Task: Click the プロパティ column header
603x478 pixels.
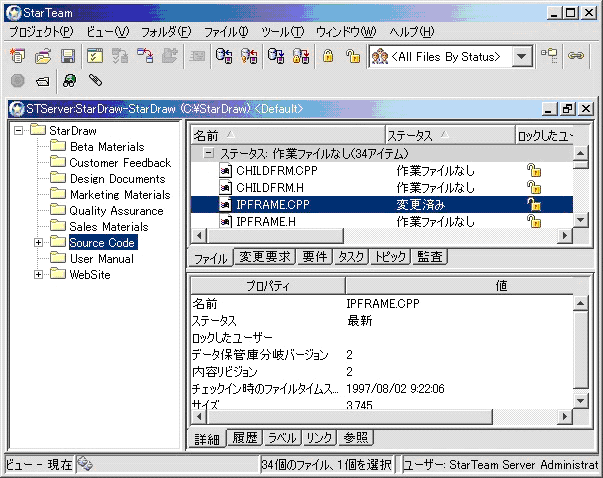Action: click(x=268, y=286)
